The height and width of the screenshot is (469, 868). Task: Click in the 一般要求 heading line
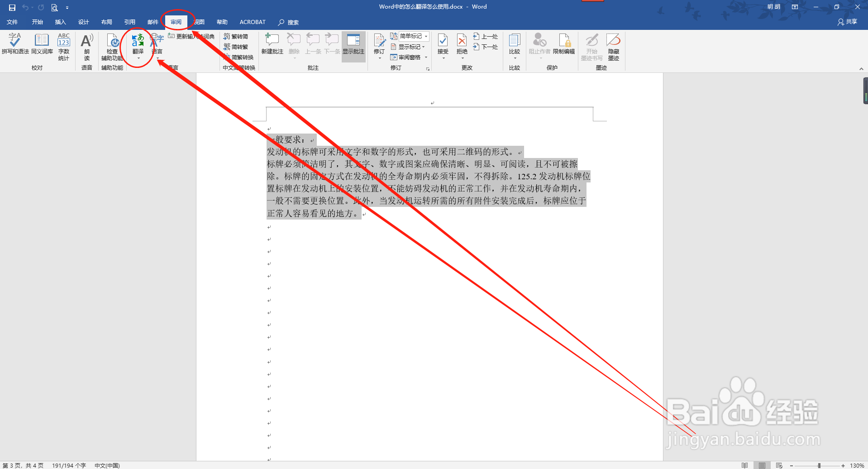pyautogui.click(x=291, y=139)
